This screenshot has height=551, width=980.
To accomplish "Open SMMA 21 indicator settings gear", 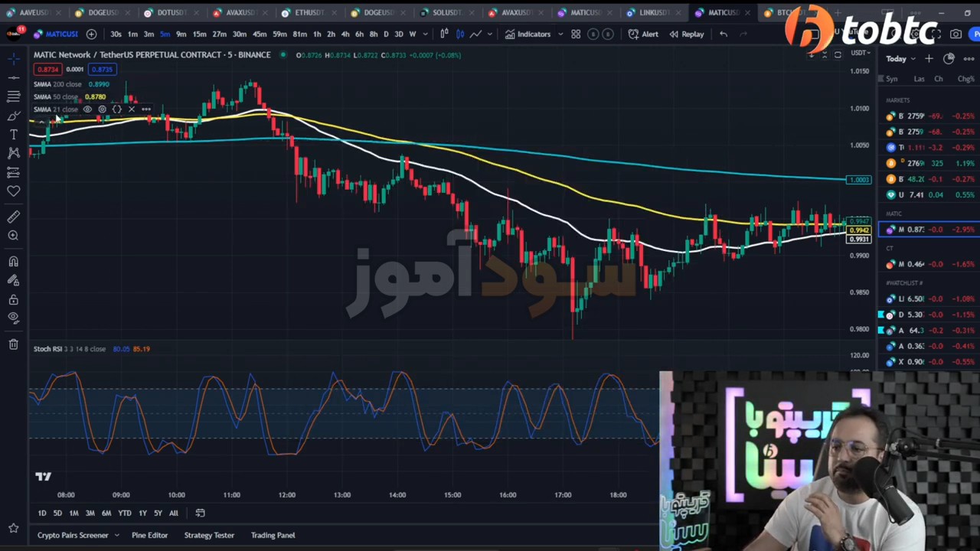I will 102,109.
